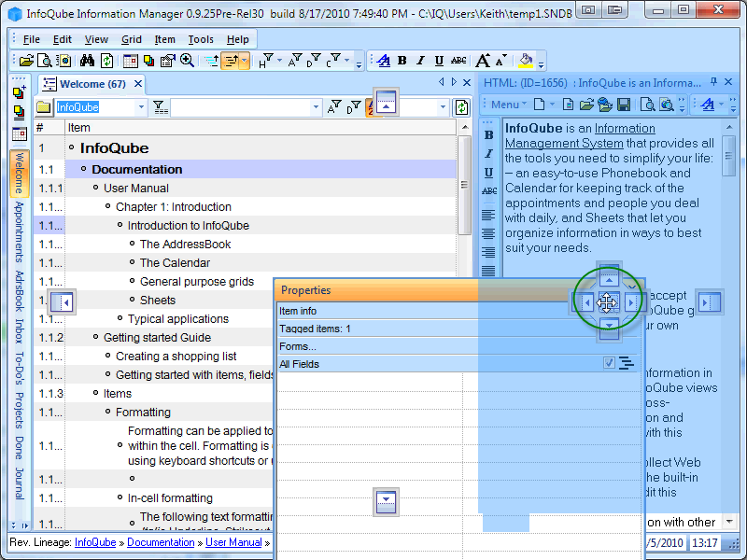Open Find with the binoculars icon
This screenshot has height=560, width=747.
[x=87, y=61]
